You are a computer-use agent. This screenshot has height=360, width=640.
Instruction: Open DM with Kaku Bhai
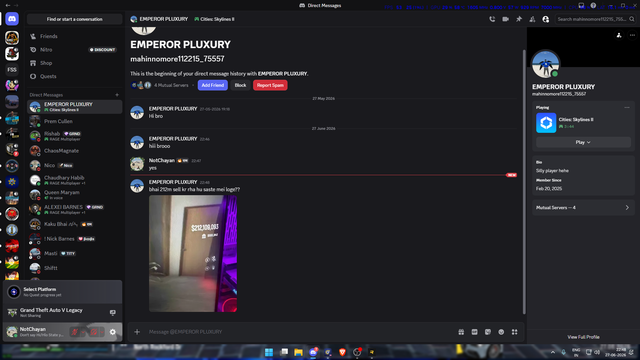[74, 224]
